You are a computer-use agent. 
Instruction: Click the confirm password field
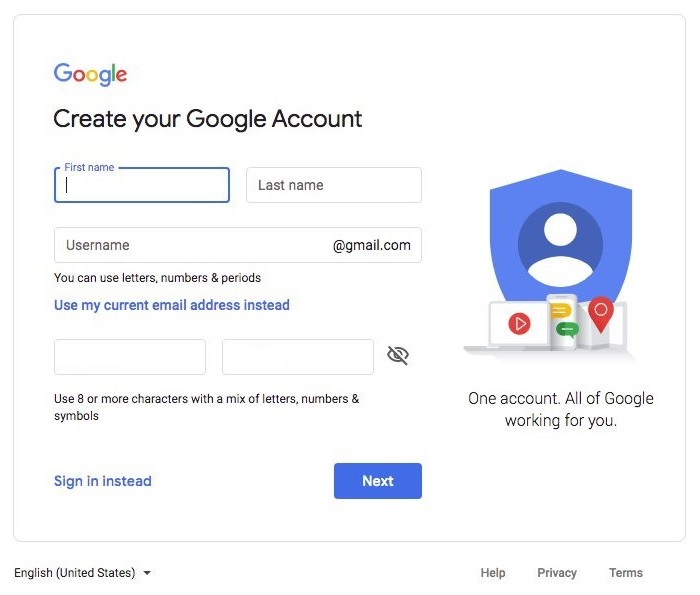tap(298, 357)
